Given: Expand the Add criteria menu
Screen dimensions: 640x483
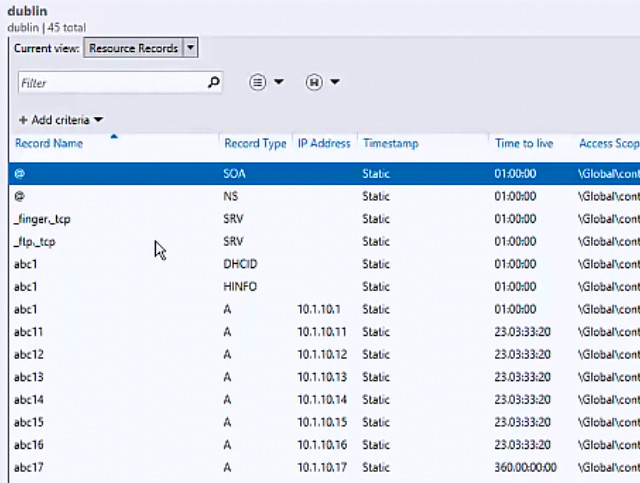Looking at the screenshot, I should [x=61, y=120].
